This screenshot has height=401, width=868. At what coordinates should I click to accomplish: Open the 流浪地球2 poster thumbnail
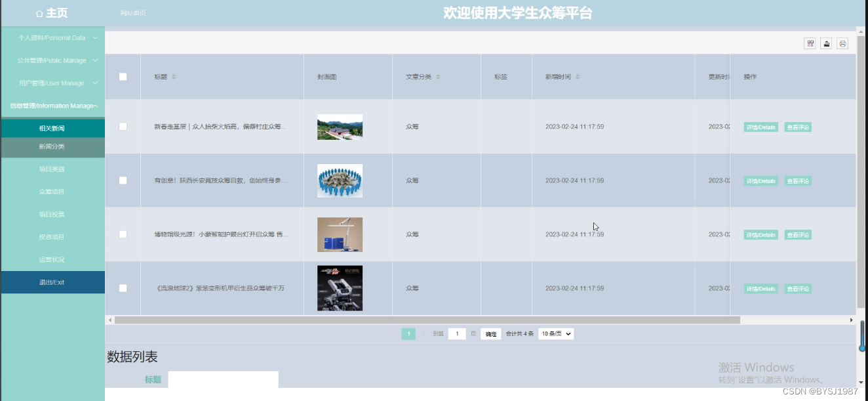340,288
